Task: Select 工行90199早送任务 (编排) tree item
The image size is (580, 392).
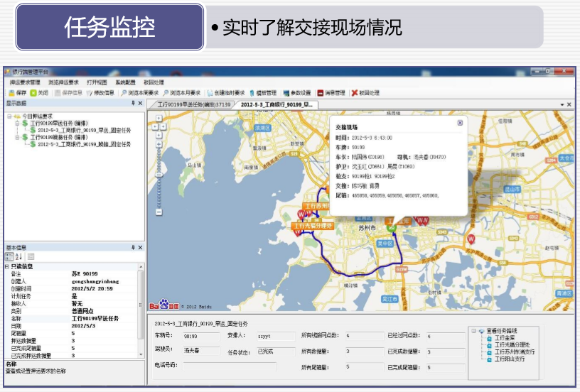Action: [59, 123]
